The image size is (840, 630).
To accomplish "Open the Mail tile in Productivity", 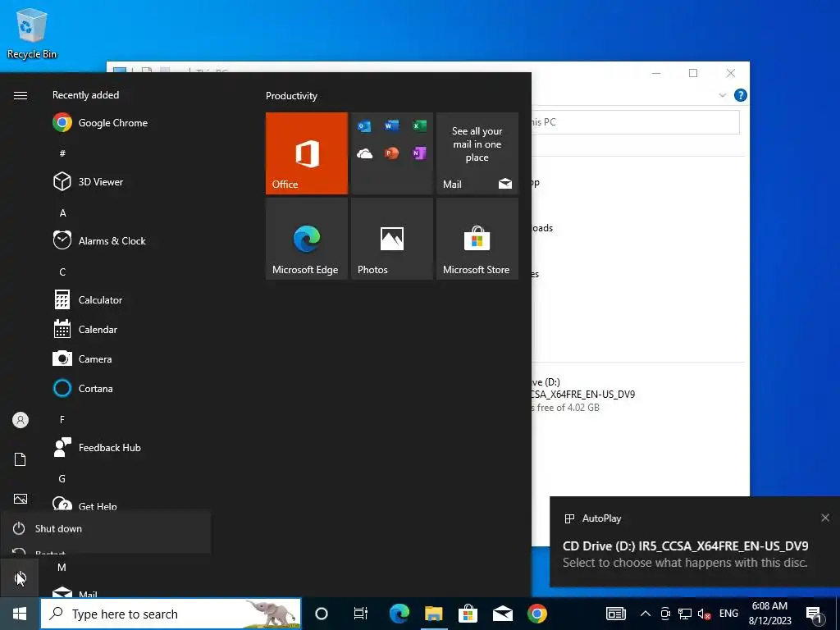I will 477,153.
